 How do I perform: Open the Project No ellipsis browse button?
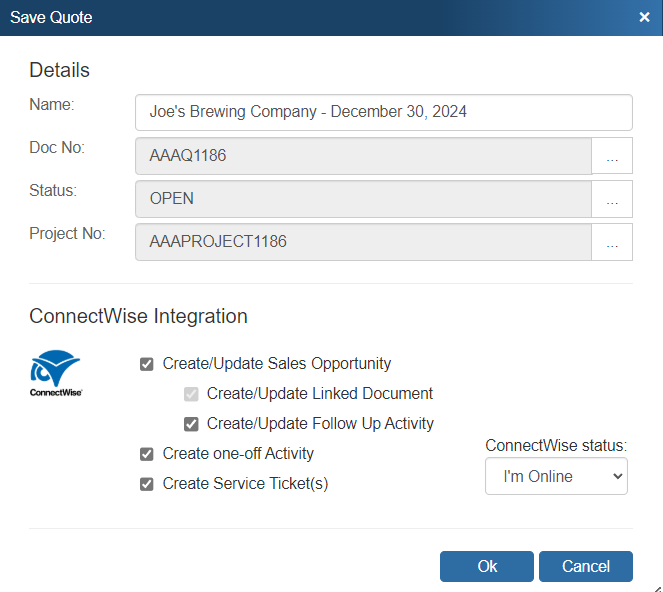[612, 242]
